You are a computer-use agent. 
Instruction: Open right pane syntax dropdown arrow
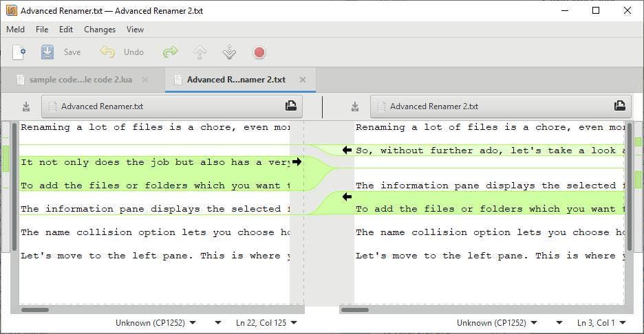point(559,323)
